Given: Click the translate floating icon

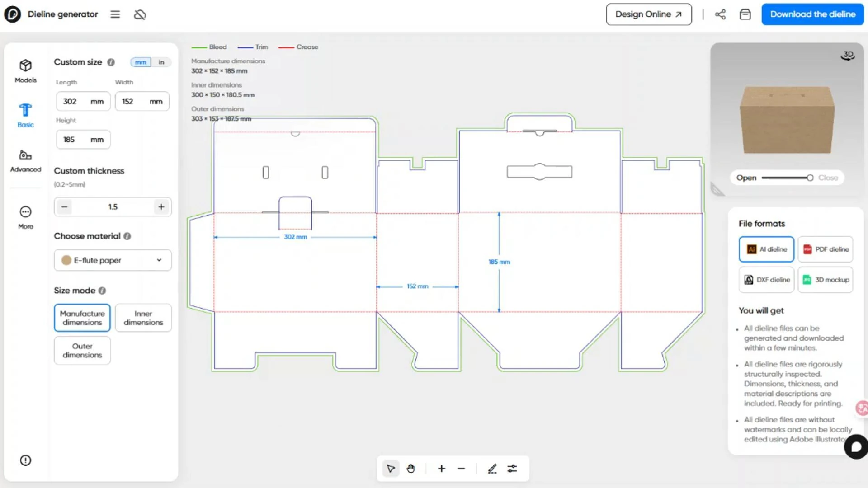Looking at the screenshot, I should click(x=862, y=408).
